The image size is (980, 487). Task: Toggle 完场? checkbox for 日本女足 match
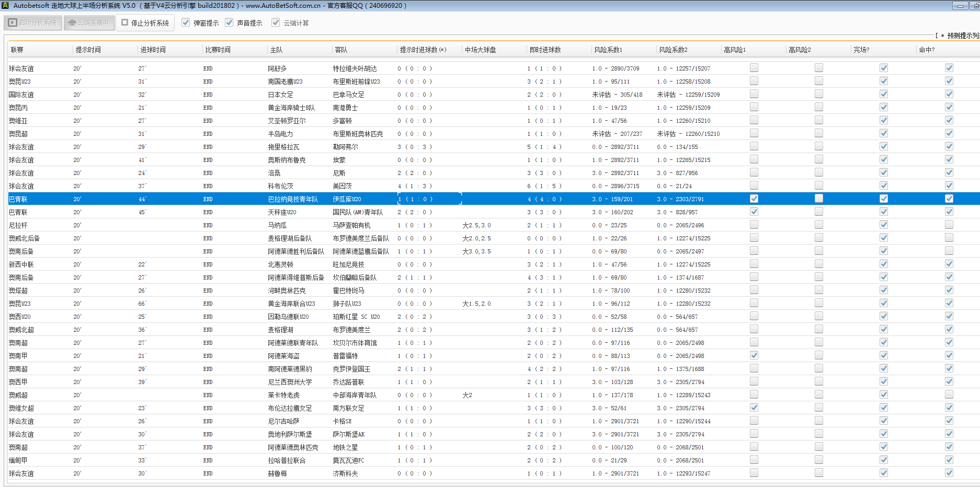point(884,94)
